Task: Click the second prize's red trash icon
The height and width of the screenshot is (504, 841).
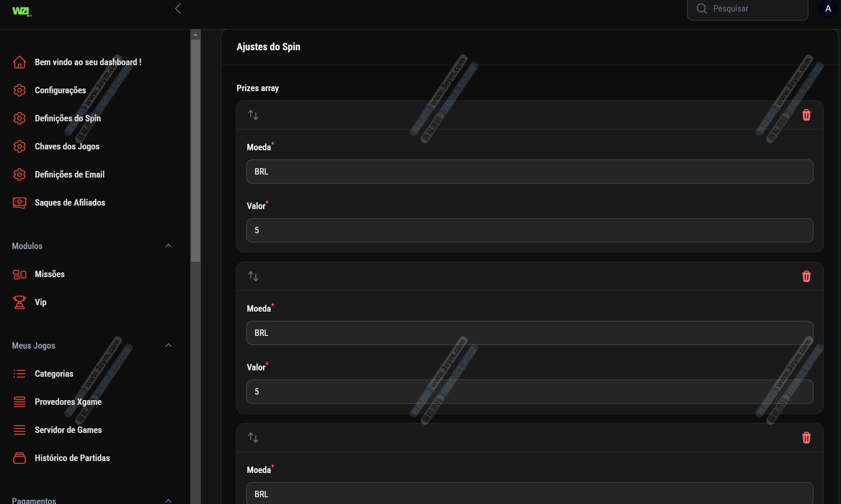Action: pos(806,276)
